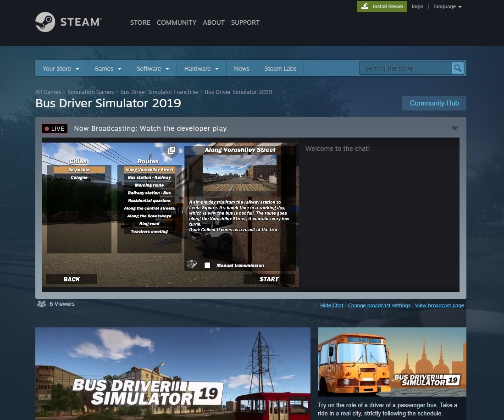Open the language dropdown
The width and height of the screenshot is (504, 420).
coord(448,6)
